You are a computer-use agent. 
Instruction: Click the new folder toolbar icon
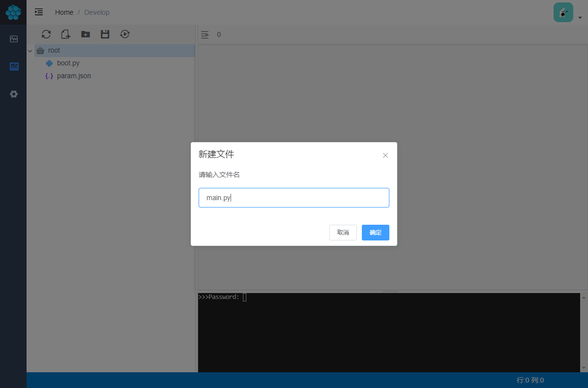pos(86,34)
